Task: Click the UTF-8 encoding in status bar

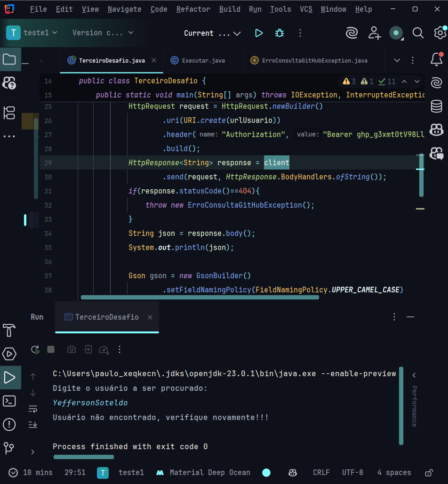Action: tap(352, 473)
